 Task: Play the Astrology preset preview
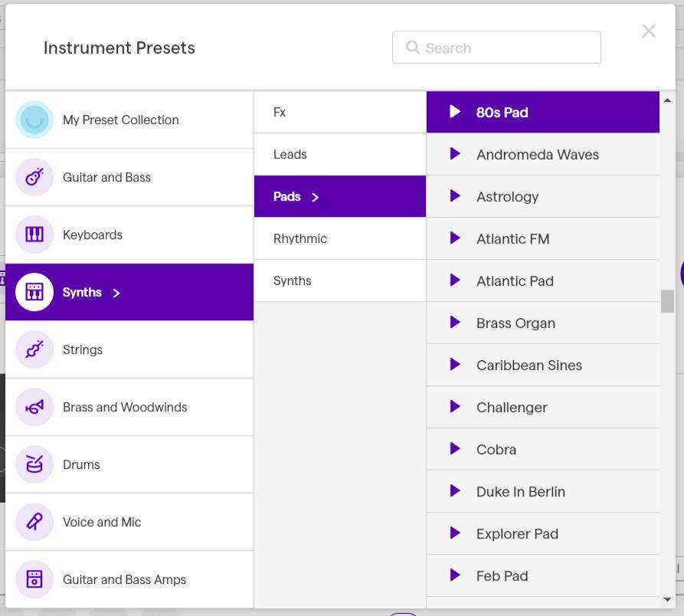point(455,196)
